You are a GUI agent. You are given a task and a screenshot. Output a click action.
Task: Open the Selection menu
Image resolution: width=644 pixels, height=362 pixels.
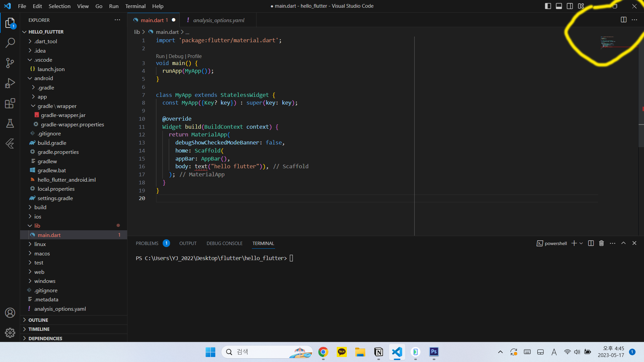coord(59,6)
